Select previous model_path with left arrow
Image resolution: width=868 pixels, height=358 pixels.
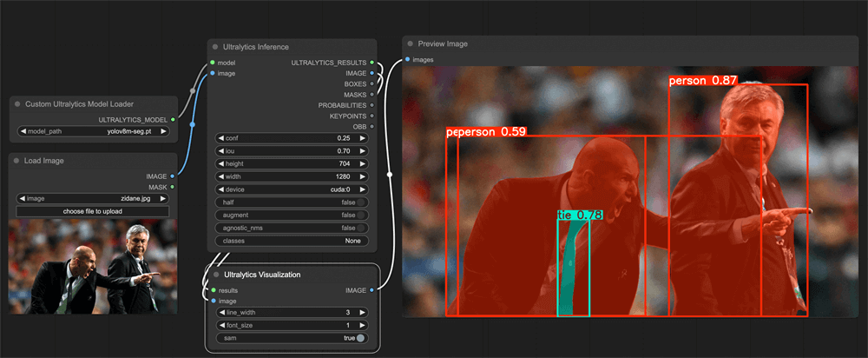point(23,132)
